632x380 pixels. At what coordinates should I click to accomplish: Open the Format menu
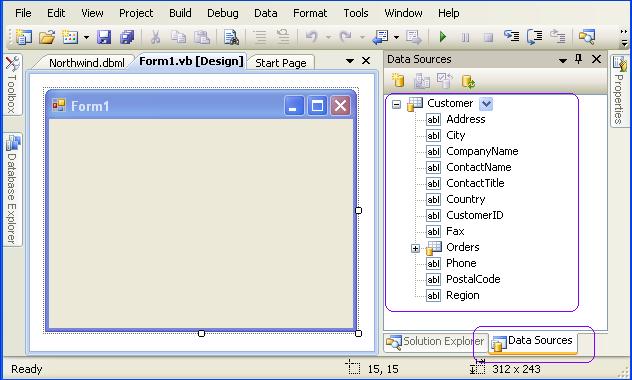[x=310, y=13]
